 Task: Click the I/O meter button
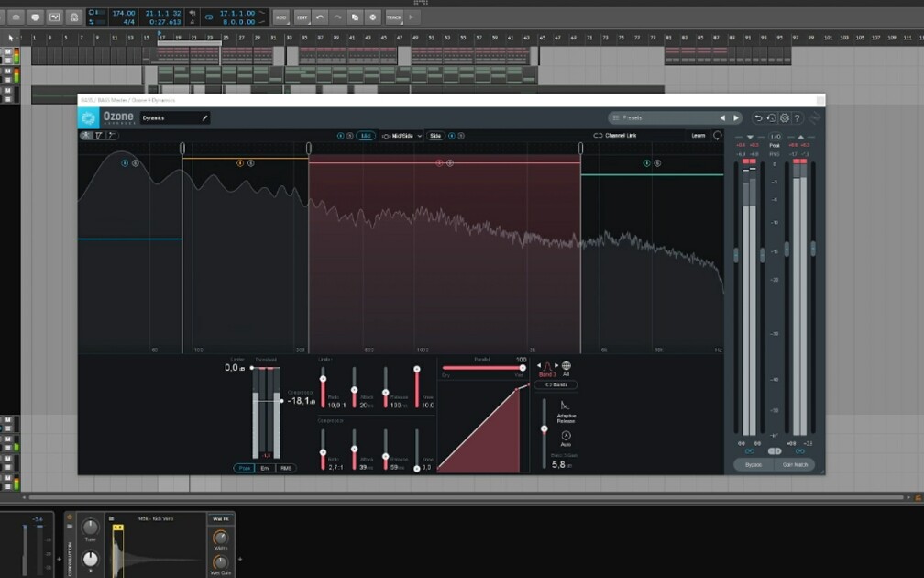pyautogui.click(x=775, y=136)
